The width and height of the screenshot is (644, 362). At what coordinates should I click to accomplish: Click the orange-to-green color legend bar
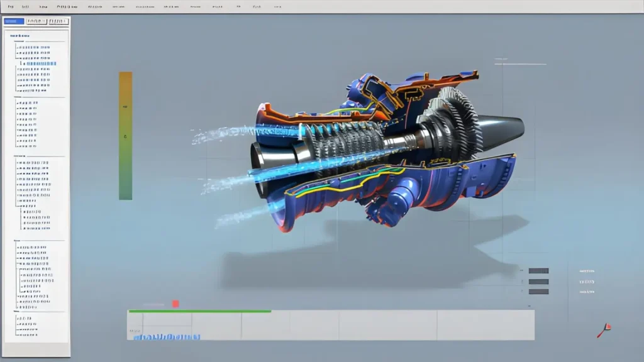pyautogui.click(x=126, y=136)
